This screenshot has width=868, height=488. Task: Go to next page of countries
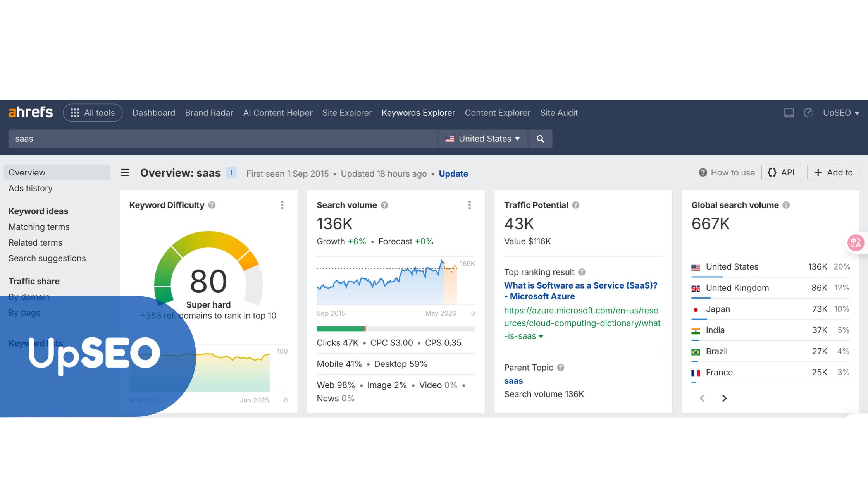point(724,398)
